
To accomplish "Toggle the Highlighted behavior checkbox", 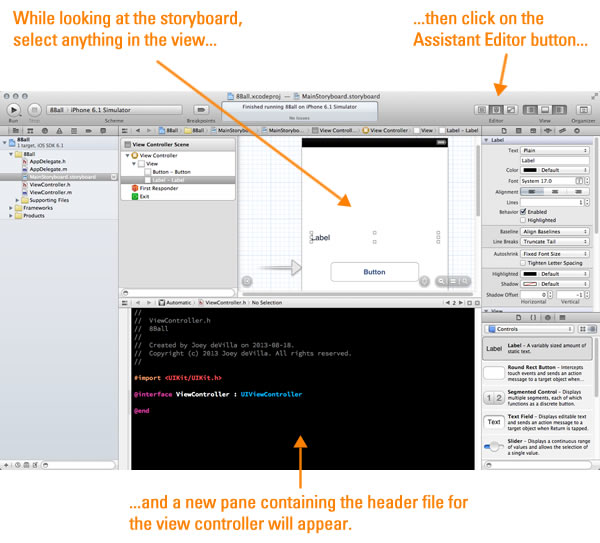I will click(x=523, y=220).
